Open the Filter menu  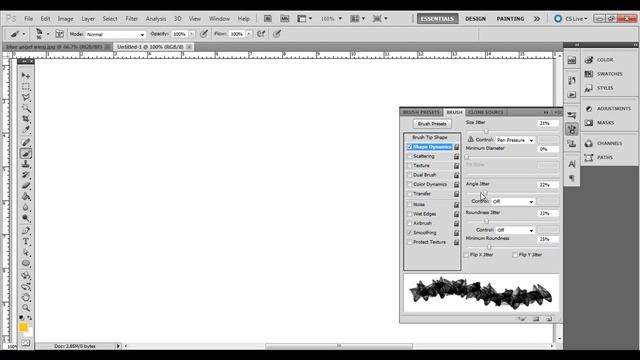pos(131,19)
